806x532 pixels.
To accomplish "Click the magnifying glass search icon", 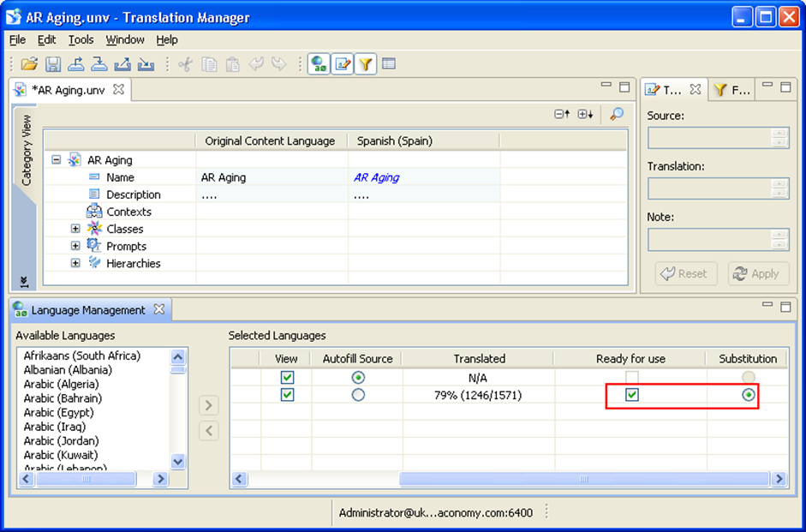I will tap(616, 114).
